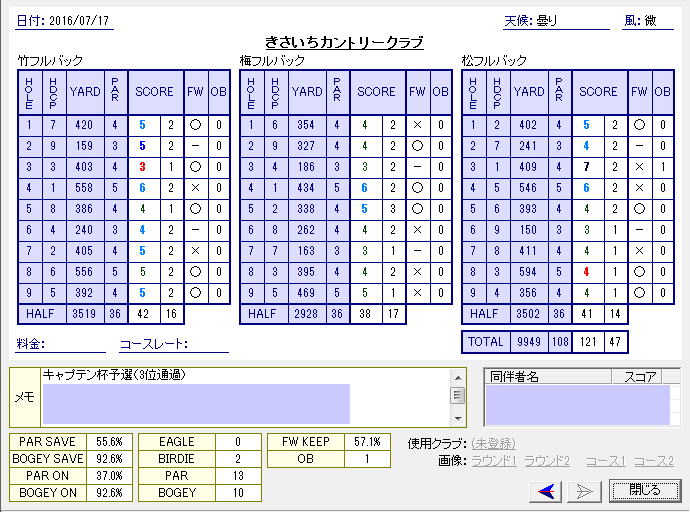The image size is (690, 512).
Task: Click the 松 table FW column header
Action: point(639,92)
